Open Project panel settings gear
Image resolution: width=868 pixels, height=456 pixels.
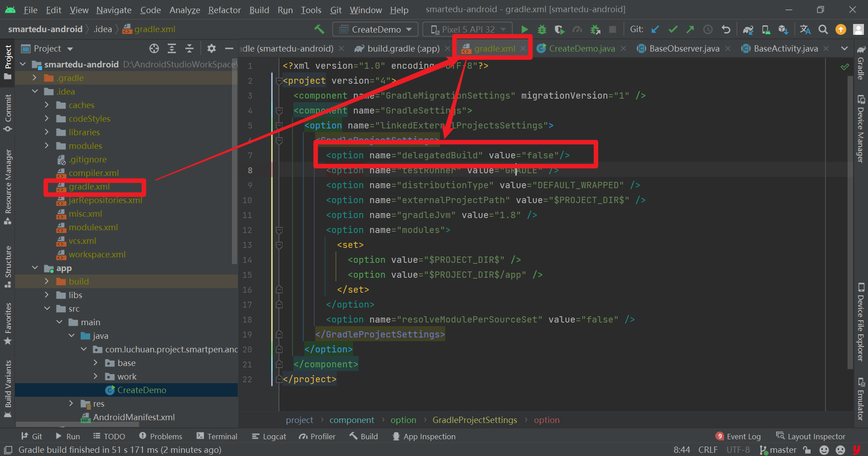[x=211, y=48]
